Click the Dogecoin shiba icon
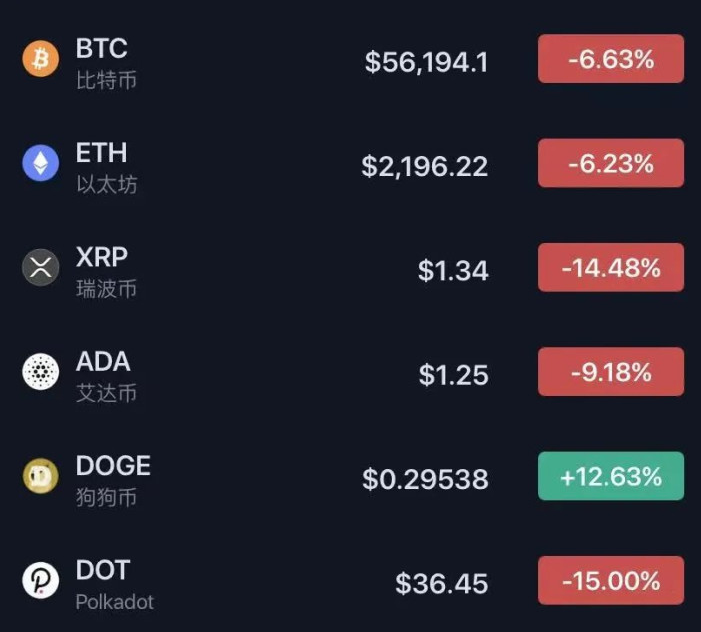Viewport: 701px width, 632px height. (x=41, y=476)
